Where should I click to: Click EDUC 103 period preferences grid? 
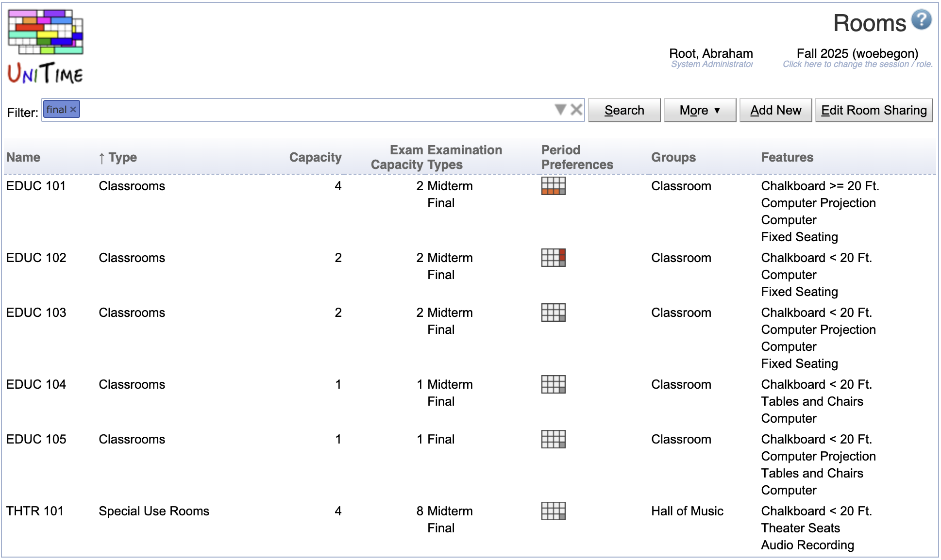[x=553, y=313]
